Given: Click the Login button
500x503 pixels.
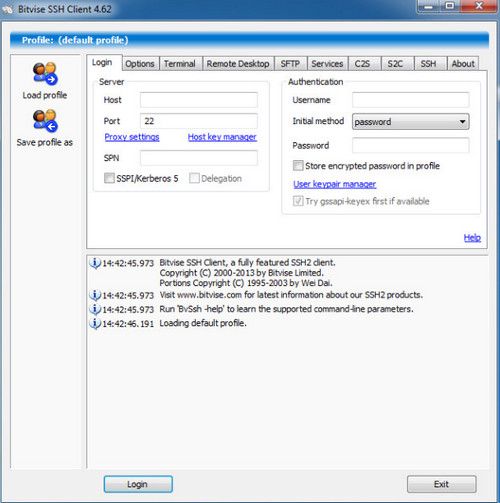Looking at the screenshot, I should pos(138,484).
